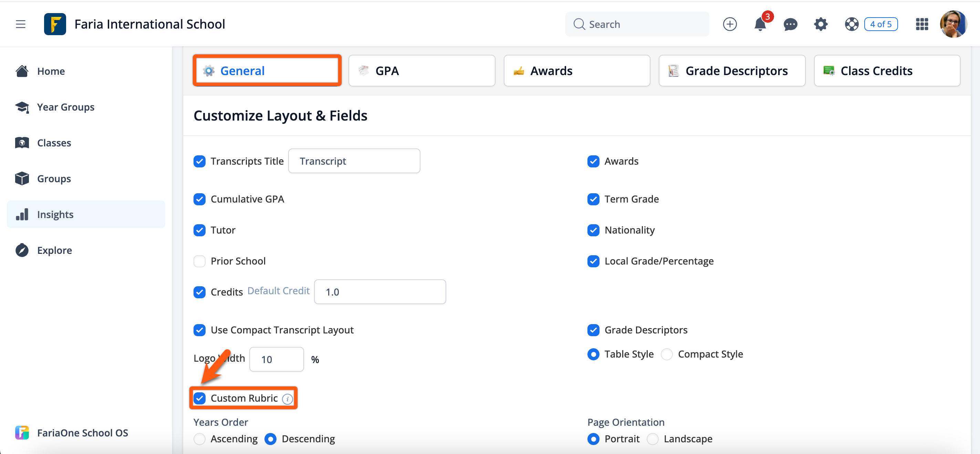Screen dimensions: 980x454
Task: Open the settings gear icon
Action: 820,24
